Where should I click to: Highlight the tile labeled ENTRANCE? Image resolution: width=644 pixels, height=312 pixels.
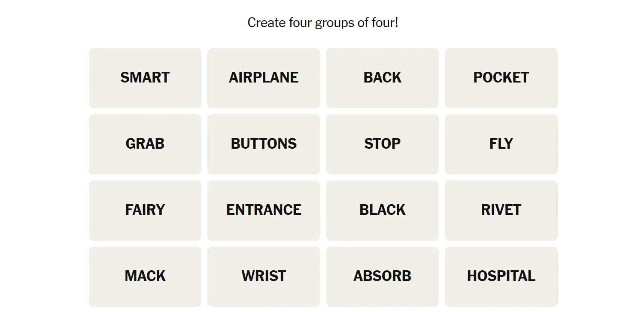pos(264,210)
